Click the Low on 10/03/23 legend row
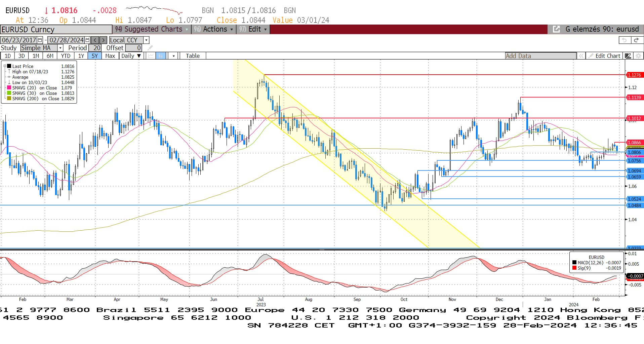The width and height of the screenshot is (644, 344). [41, 82]
